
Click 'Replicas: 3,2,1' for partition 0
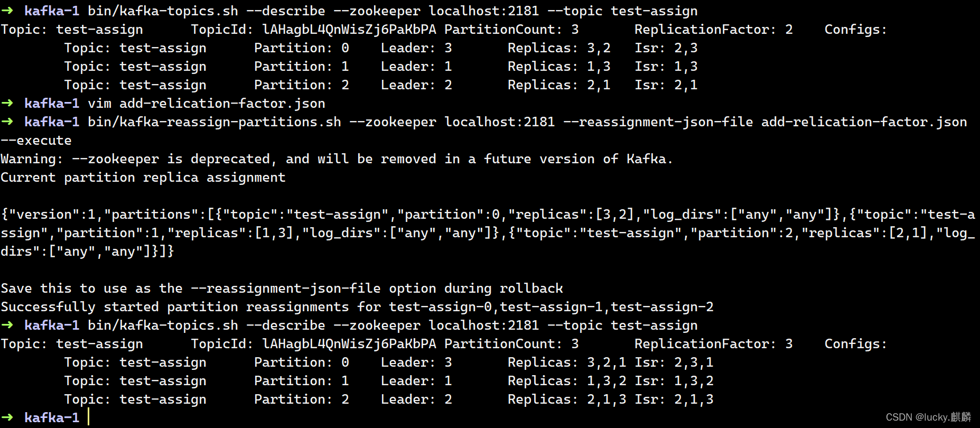coord(567,362)
